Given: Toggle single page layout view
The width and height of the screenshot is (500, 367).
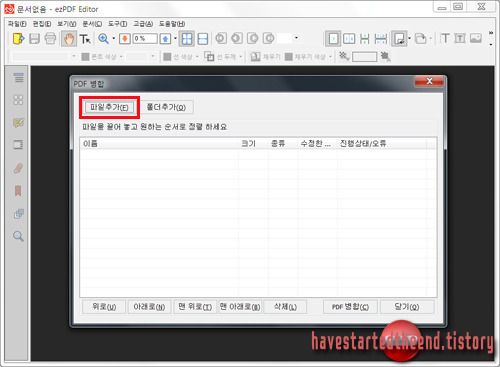Looking at the screenshot, I should click(x=333, y=39).
